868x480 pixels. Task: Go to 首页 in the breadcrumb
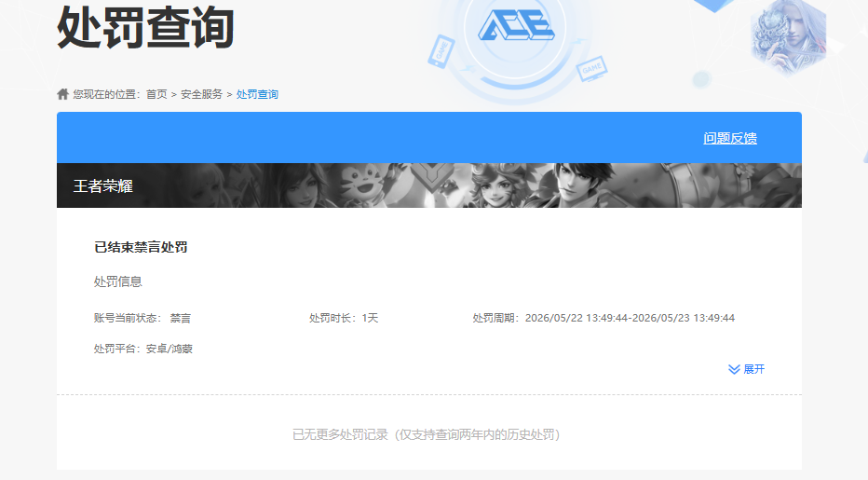156,94
